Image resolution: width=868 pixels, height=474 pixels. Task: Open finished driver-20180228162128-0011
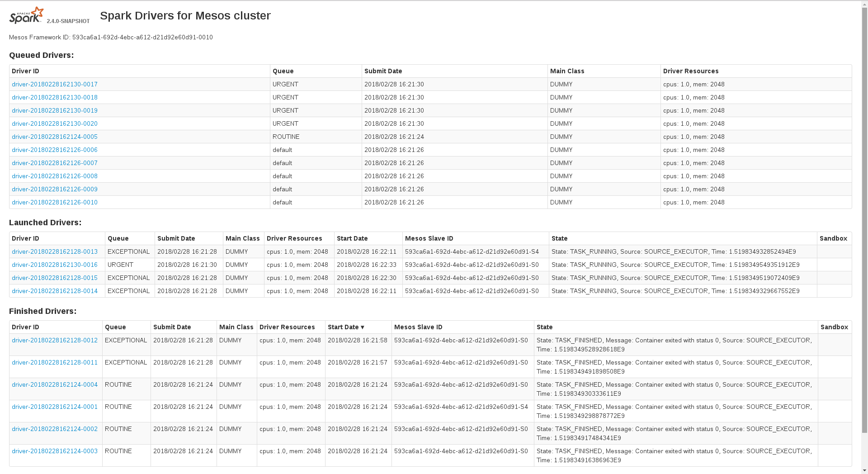click(x=55, y=362)
